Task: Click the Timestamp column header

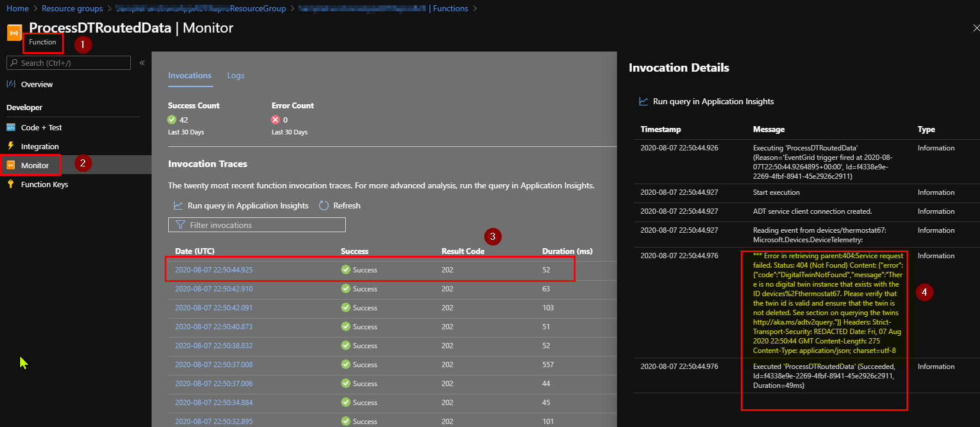Action: pyautogui.click(x=661, y=129)
